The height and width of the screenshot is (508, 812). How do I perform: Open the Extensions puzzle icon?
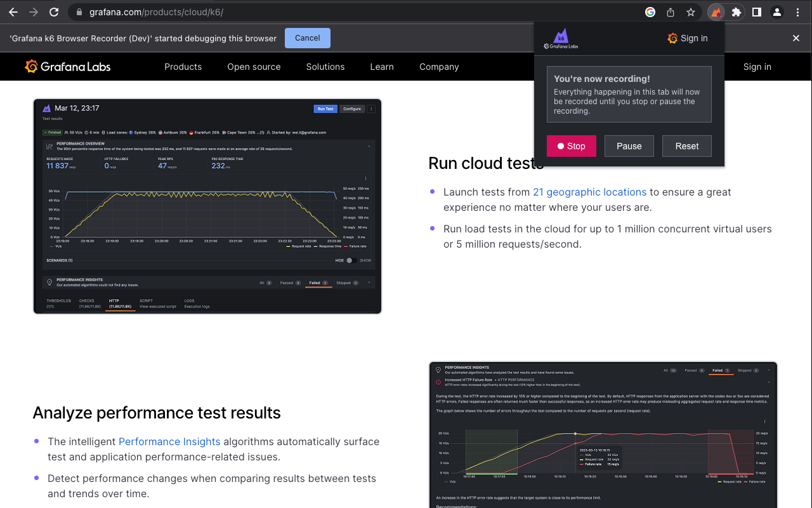737,12
